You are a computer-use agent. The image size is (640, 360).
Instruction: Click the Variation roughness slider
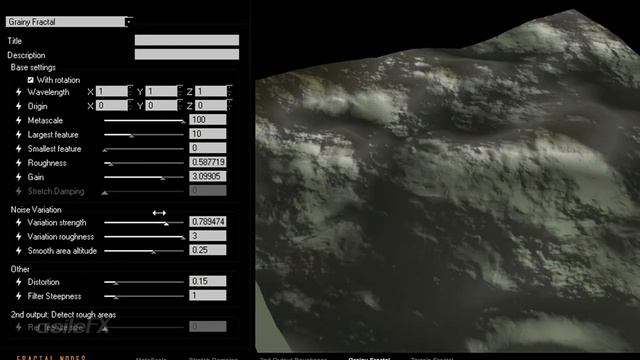tap(144, 237)
